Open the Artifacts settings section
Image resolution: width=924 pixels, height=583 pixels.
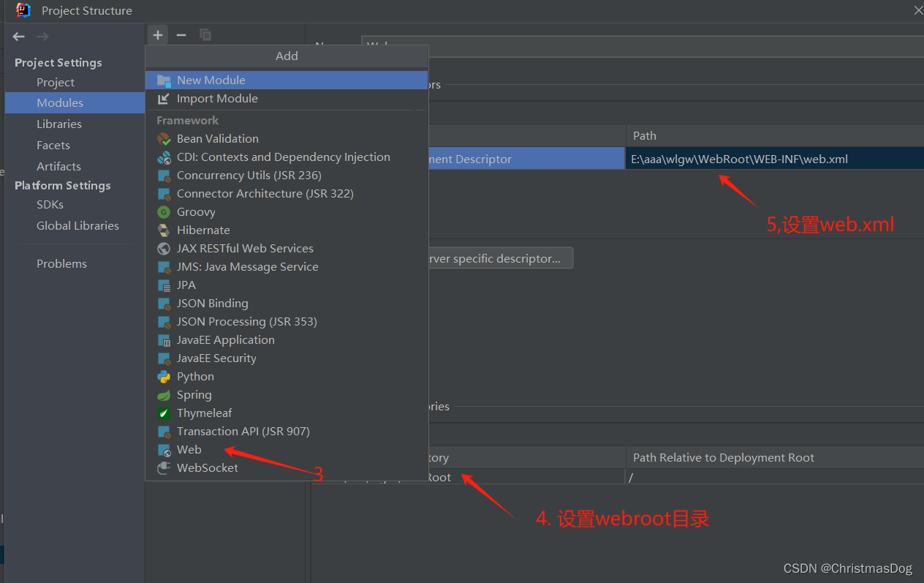coord(58,166)
